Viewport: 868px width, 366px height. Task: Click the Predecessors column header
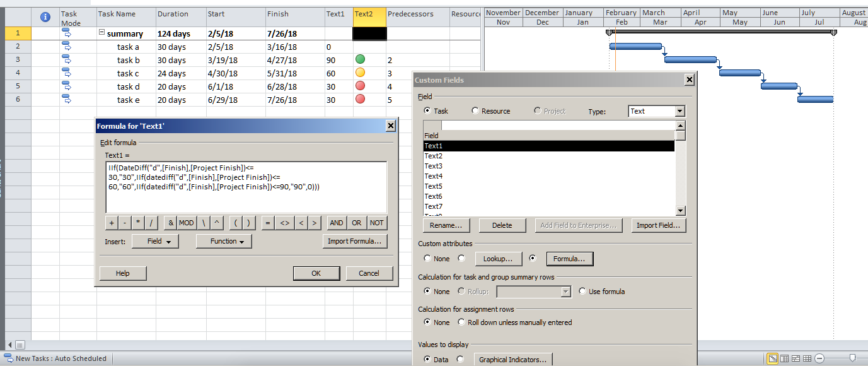(417, 17)
